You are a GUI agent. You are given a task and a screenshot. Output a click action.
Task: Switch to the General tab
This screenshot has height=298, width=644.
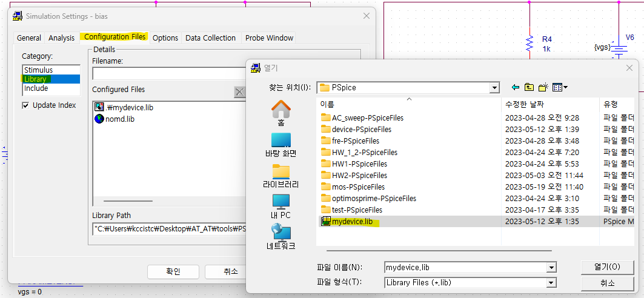coord(28,38)
